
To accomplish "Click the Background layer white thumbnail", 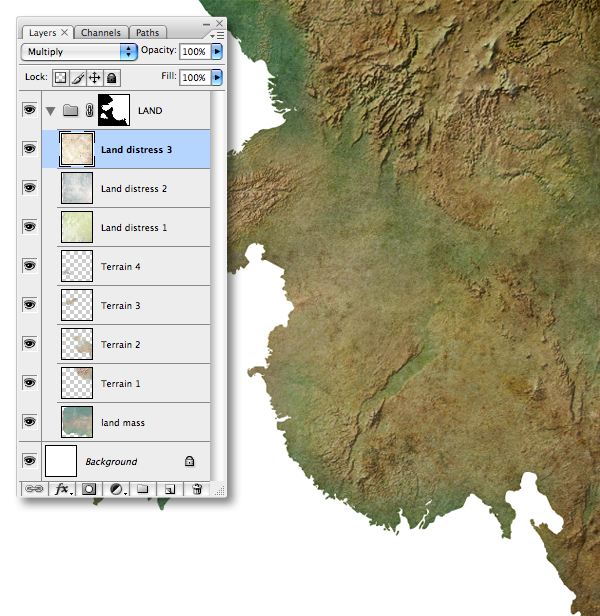I will click(61, 461).
